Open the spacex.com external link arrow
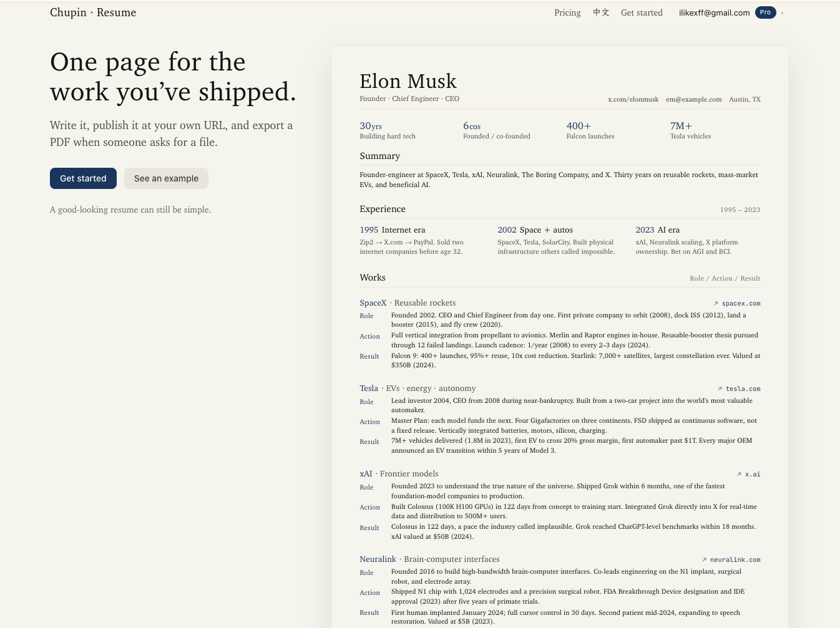 tap(716, 303)
